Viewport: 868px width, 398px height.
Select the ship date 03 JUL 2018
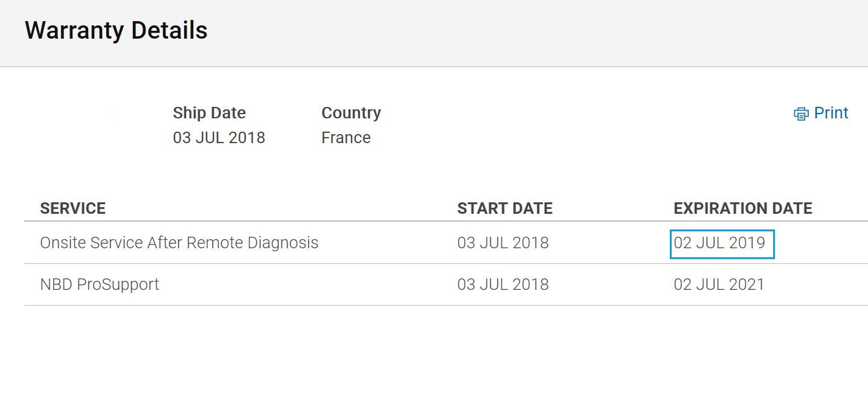[219, 138]
